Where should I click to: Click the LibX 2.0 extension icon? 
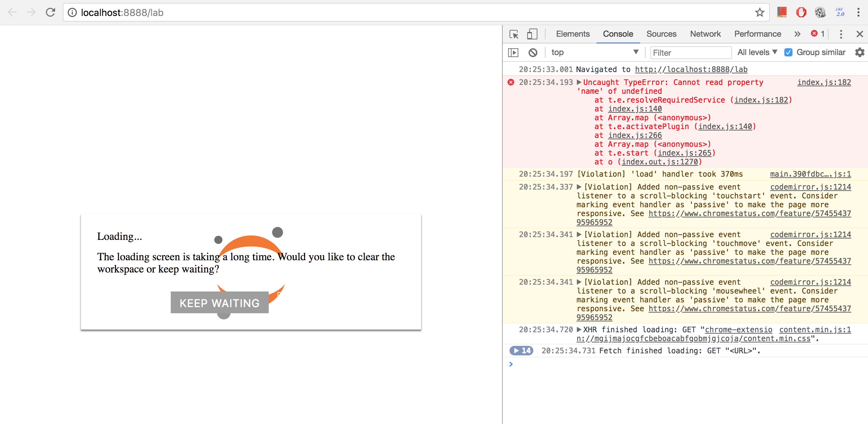[x=839, y=12]
